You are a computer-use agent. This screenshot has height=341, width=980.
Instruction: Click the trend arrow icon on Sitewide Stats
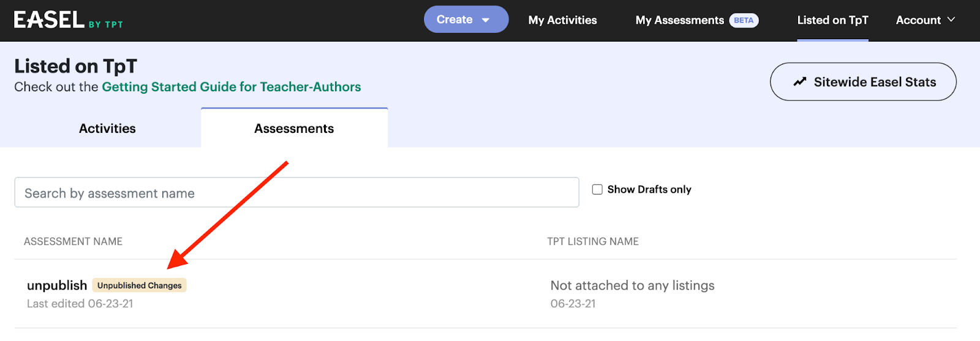(800, 82)
